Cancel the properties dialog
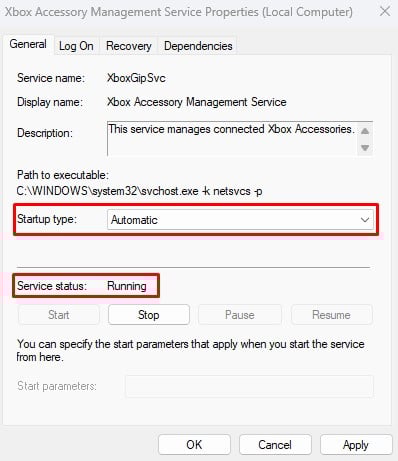This screenshot has width=398, height=461. (275, 445)
